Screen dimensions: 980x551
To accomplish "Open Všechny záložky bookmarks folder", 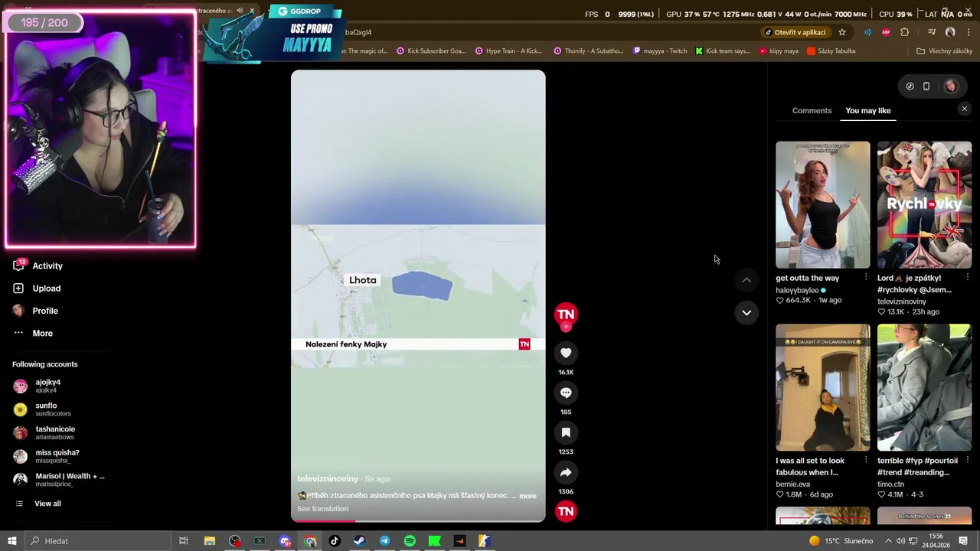I will 944,51.
